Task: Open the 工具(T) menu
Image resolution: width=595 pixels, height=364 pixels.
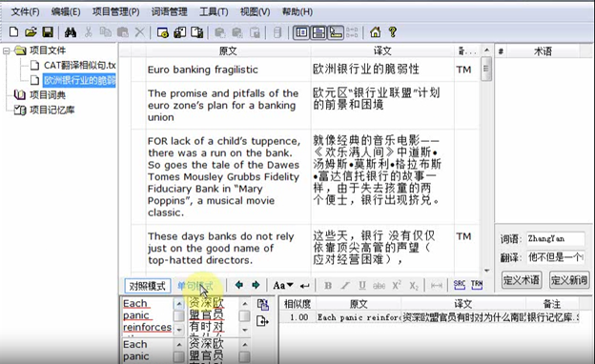Action: (x=214, y=12)
